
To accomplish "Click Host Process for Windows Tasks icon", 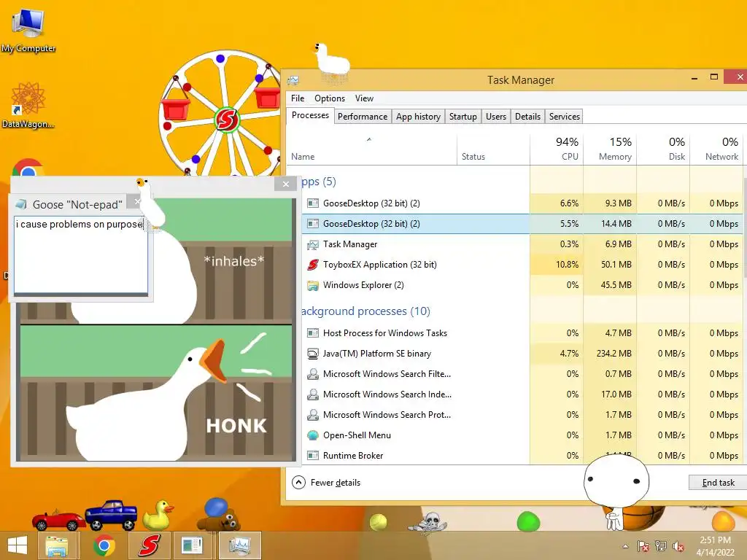I will [312, 332].
